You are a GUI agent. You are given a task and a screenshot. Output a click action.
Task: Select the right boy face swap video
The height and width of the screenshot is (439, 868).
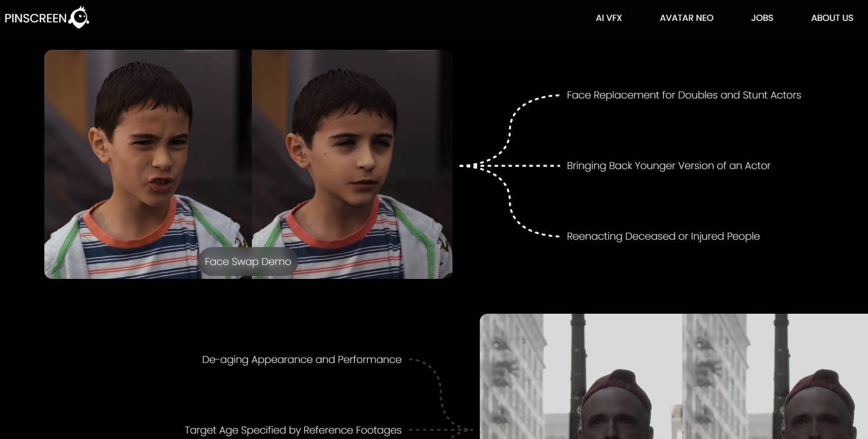(352, 164)
